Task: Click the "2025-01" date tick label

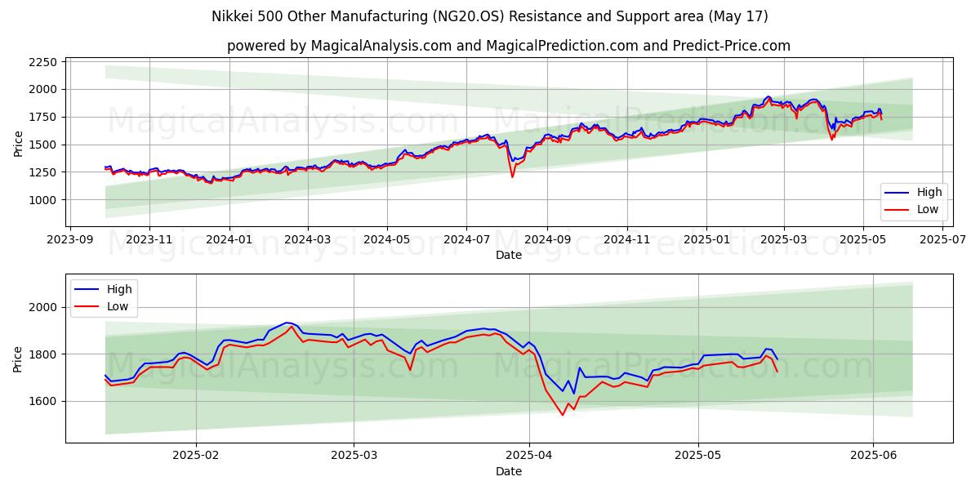Action: (706, 240)
